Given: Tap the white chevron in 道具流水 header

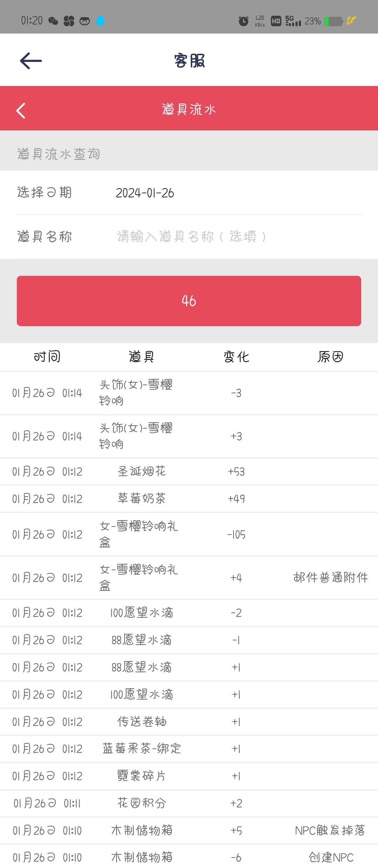Looking at the screenshot, I should point(21,111).
